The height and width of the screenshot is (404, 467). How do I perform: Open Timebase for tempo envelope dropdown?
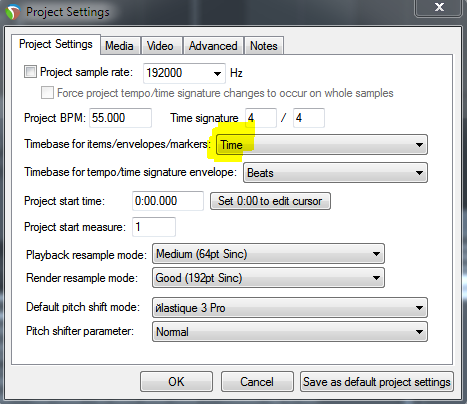click(x=335, y=173)
